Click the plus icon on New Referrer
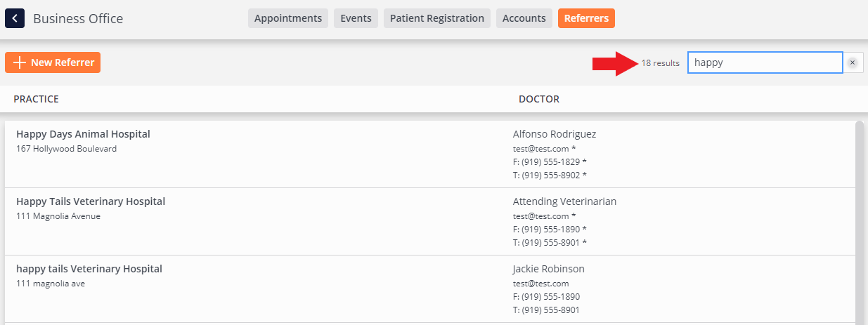868x325 pixels. coord(20,62)
